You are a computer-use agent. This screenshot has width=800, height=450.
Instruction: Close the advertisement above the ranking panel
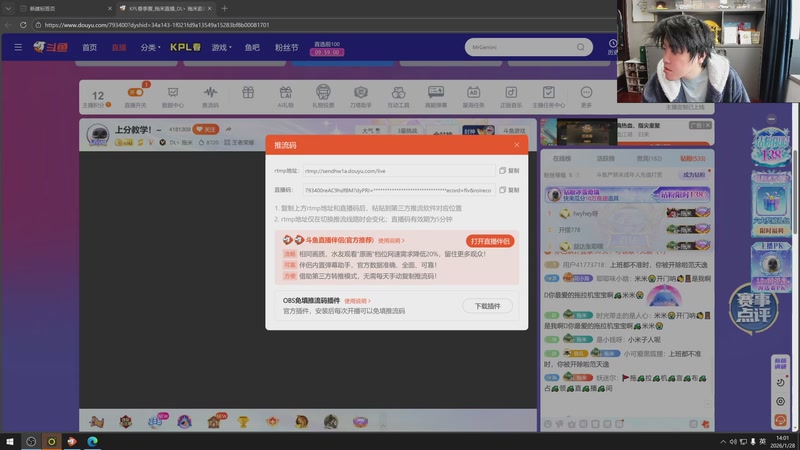[x=708, y=125]
